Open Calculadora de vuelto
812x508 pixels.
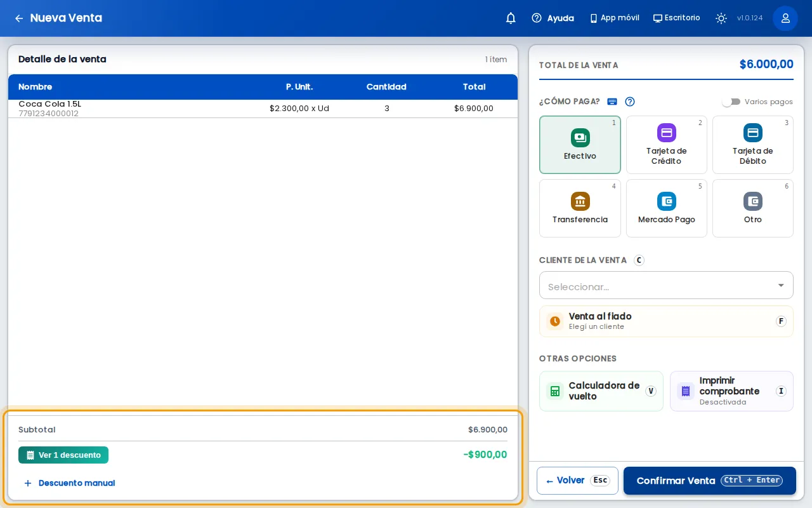point(601,391)
